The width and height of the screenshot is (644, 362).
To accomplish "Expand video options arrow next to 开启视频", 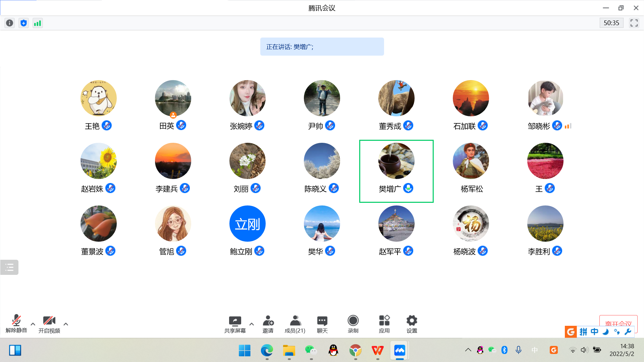I will (x=66, y=324).
